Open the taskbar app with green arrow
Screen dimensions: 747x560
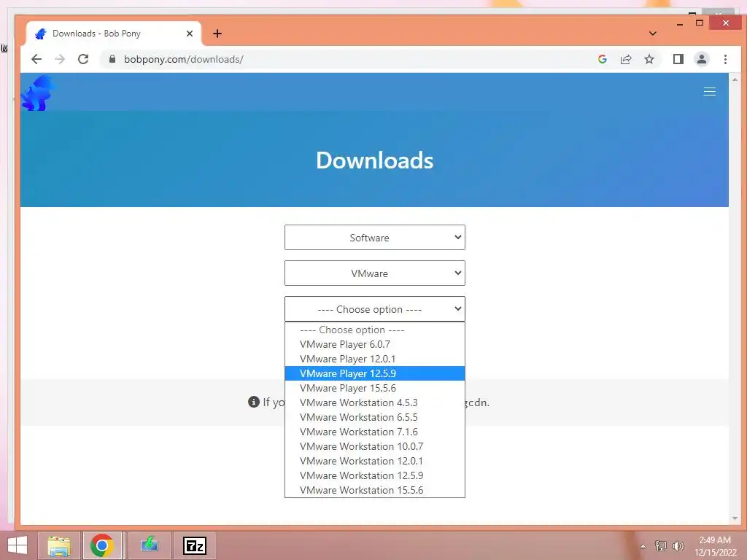pos(149,545)
